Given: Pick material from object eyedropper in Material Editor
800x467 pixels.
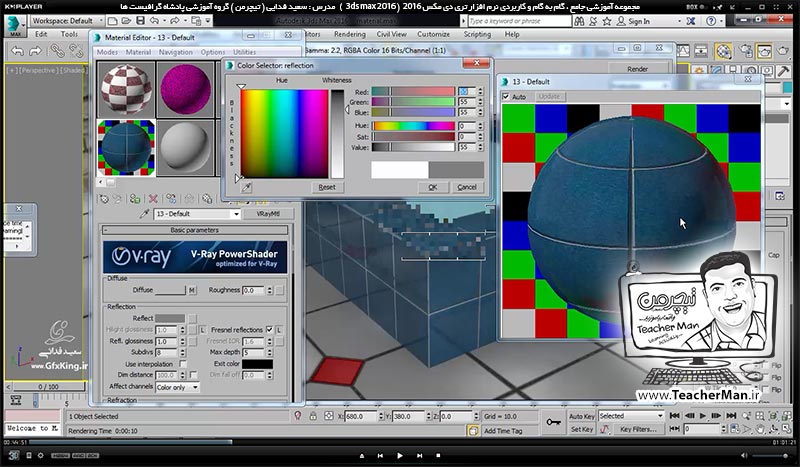Looking at the screenshot, I should pyautogui.click(x=144, y=214).
